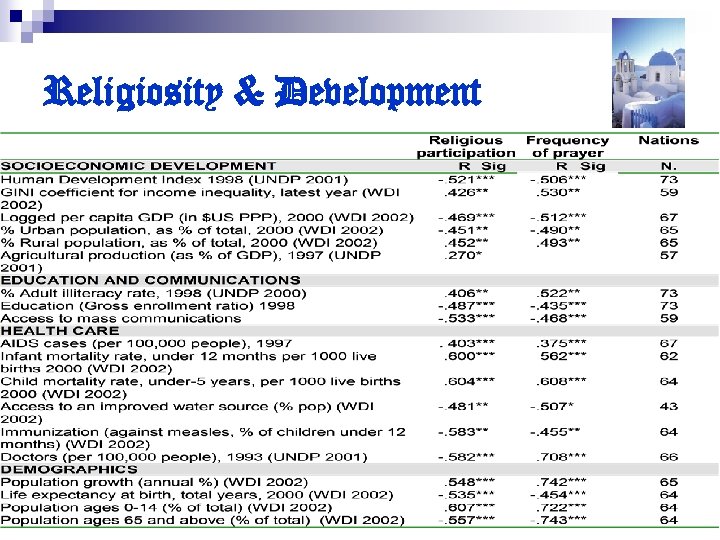Select the '% Urban population' row label
Image resolution: width=720 pixels, height=540 pixels.
pyautogui.click(x=192, y=230)
